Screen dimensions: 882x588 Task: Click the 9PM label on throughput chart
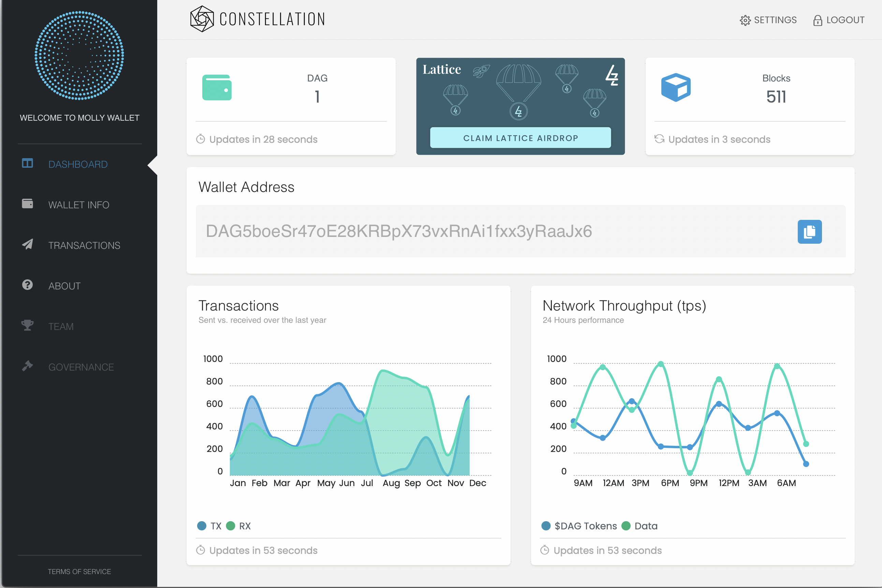699,483
